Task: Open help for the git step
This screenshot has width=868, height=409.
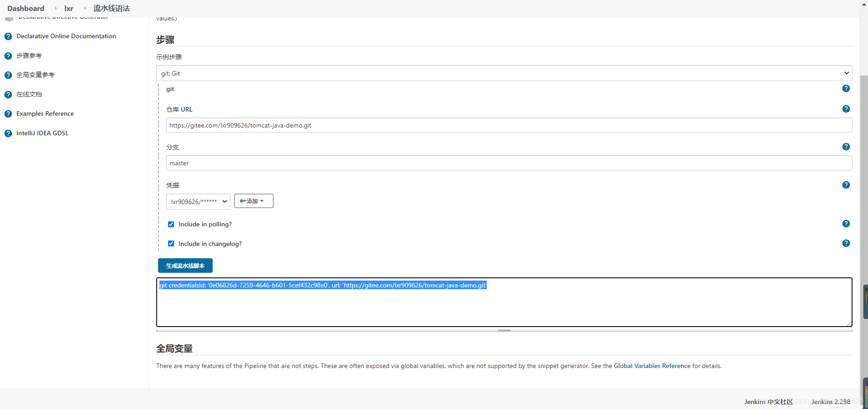Action: coord(846,88)
